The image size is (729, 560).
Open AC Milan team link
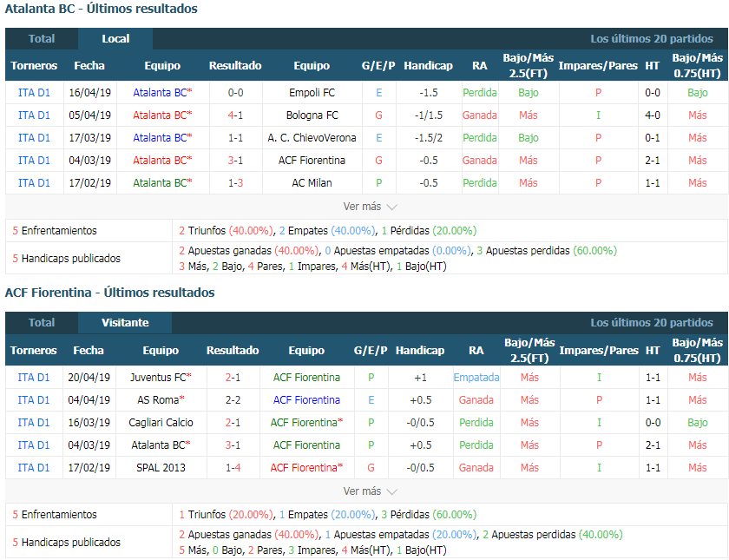[312, 183]
